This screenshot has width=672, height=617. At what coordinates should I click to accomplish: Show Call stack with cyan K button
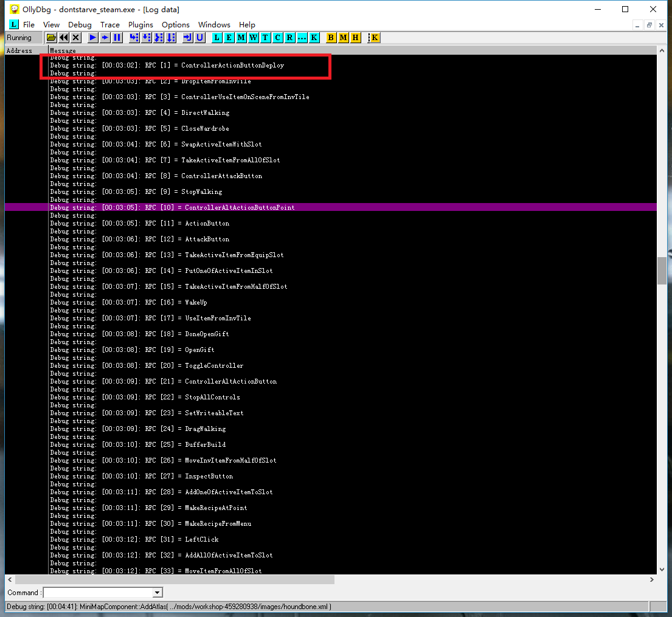point(314,38)
